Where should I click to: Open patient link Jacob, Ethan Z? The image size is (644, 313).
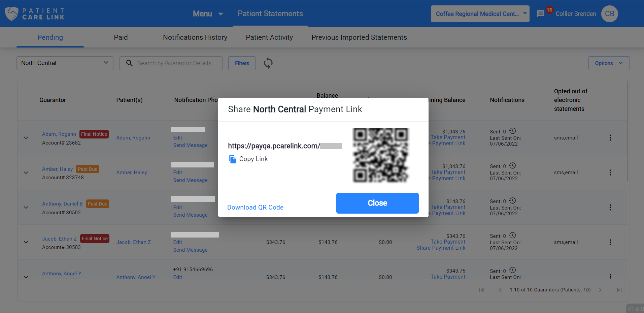(x=134, y=242)
